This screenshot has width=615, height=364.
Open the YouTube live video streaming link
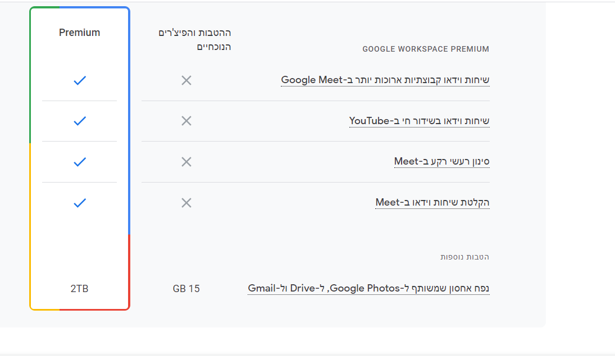[419, 121]
